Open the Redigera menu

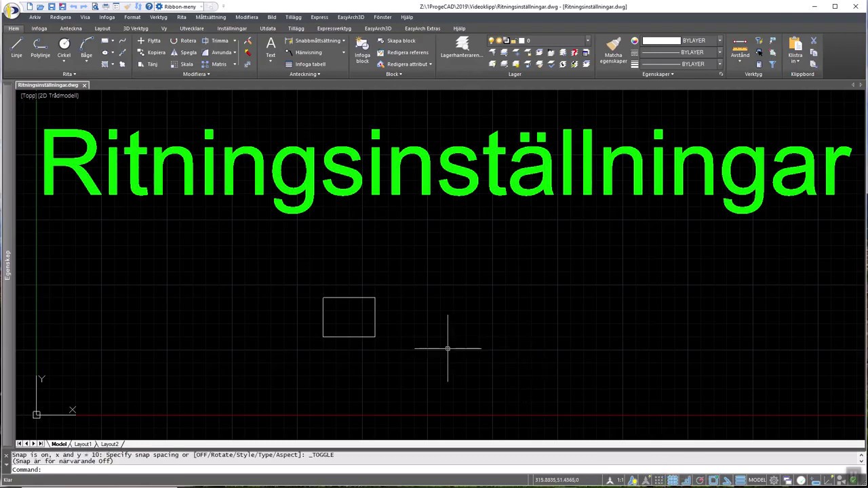60,18
